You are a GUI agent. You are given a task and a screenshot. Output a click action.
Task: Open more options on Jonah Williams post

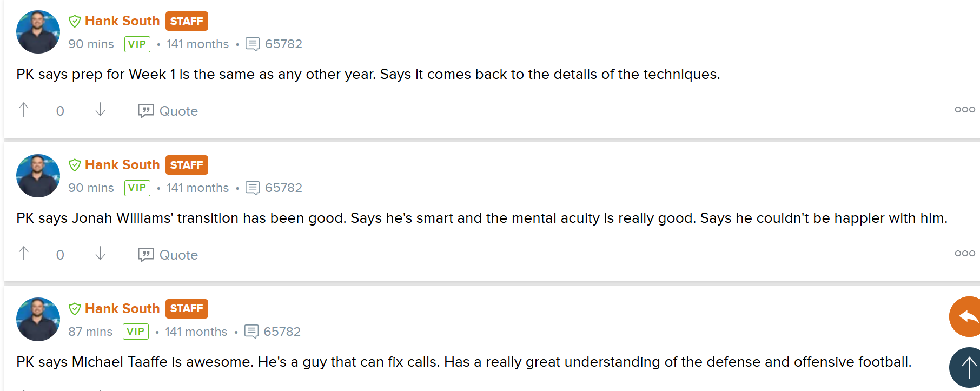tap(965, 254)
